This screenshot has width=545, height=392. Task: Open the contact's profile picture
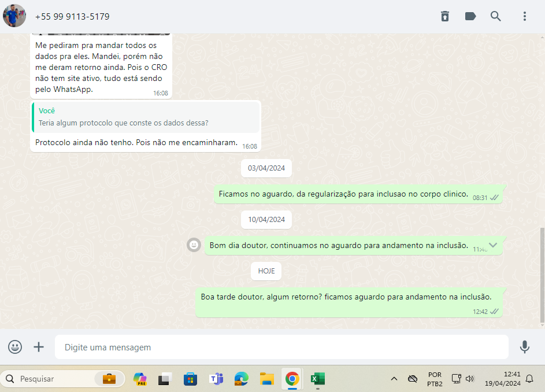click(14, 16)
